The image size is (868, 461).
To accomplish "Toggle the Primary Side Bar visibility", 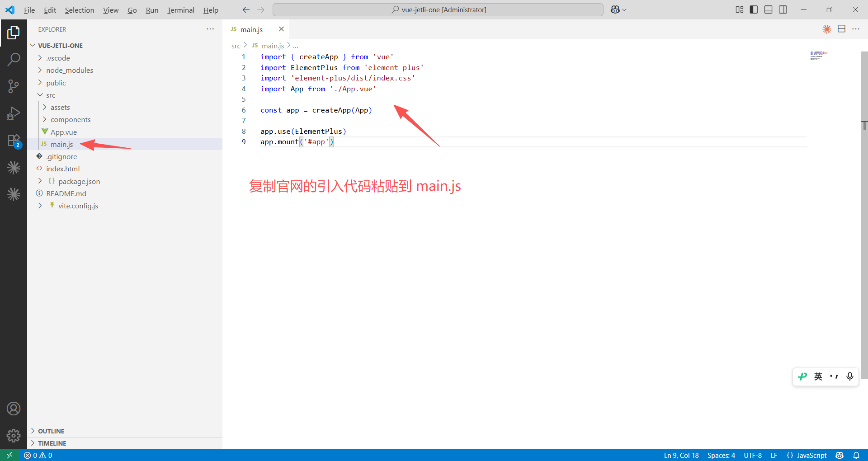I will [x=754, y=9].
